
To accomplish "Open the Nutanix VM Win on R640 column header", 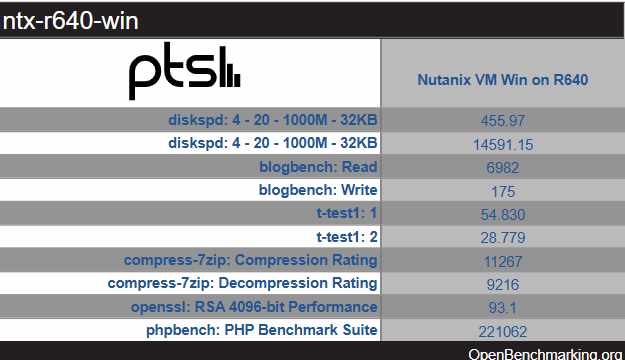I will (x=503, y=80).
